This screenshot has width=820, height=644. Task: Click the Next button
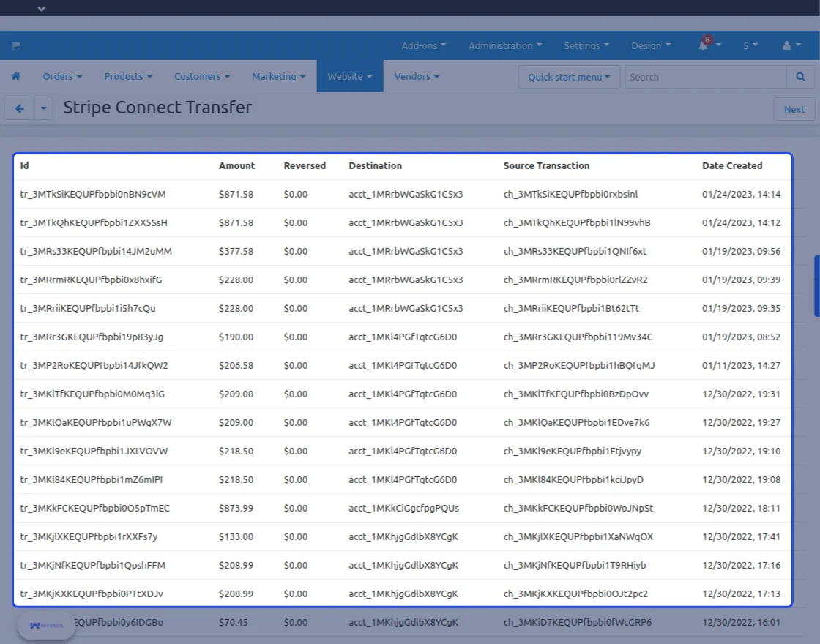[x=794, y=109]
